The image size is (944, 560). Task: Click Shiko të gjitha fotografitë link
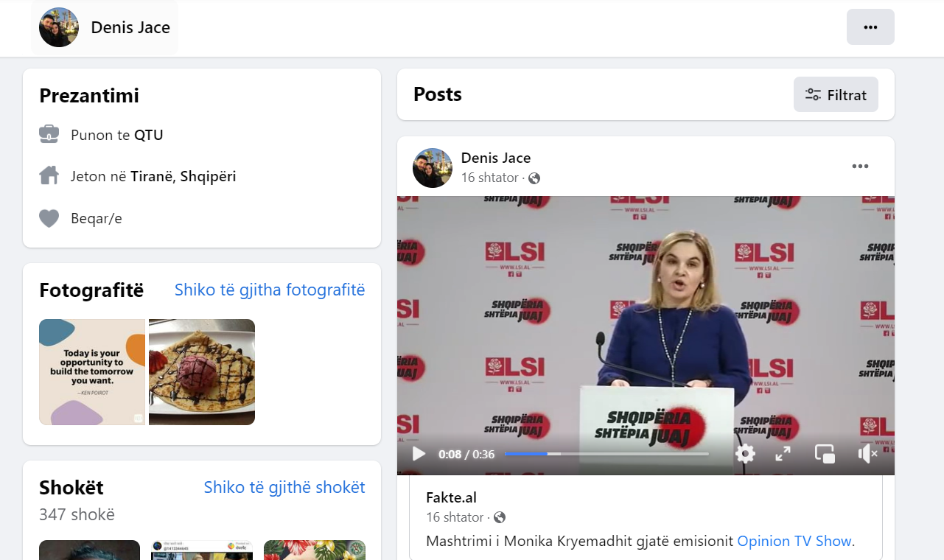[270, 290]
